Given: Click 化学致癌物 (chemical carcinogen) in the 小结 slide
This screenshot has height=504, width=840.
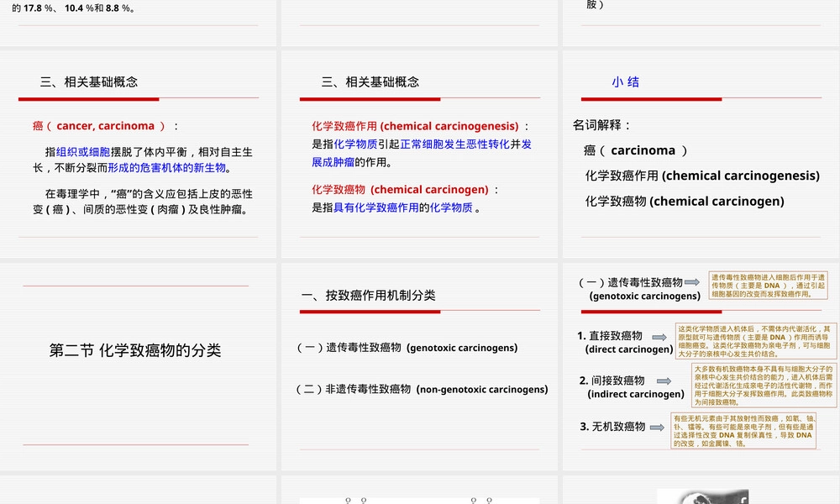Looking at the screenshot, I should point(685,202).
